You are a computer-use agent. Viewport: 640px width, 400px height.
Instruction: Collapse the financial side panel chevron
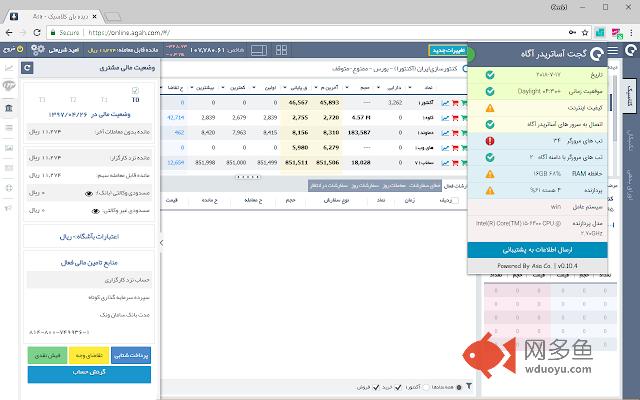tap(162, 243)
